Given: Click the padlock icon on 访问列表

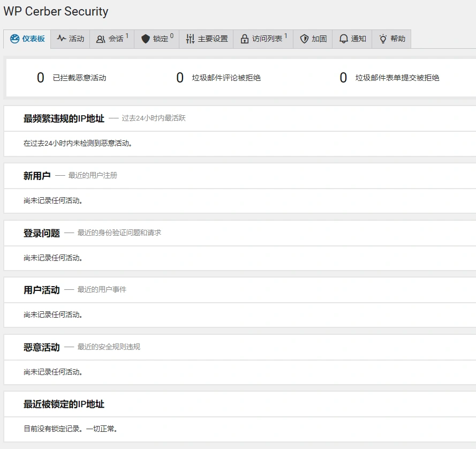Looking at the screenshot, I should pyautogui.click(x=245, y=39).
